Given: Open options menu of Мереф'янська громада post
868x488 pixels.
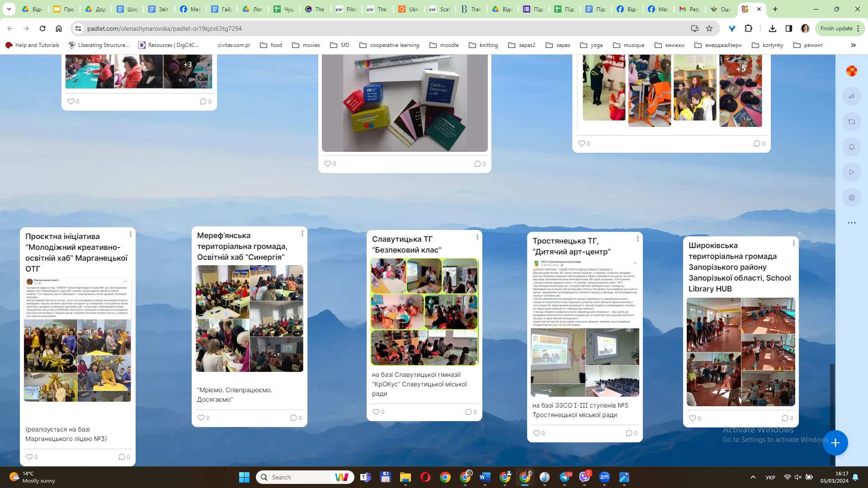Looking at the screenshot, I should coord(302,233).
